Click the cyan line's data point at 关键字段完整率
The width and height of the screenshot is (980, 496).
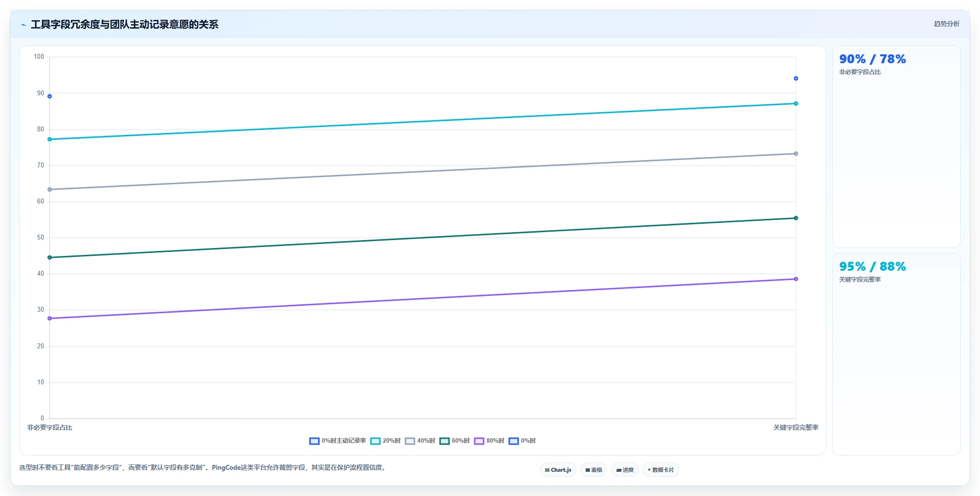796,103
